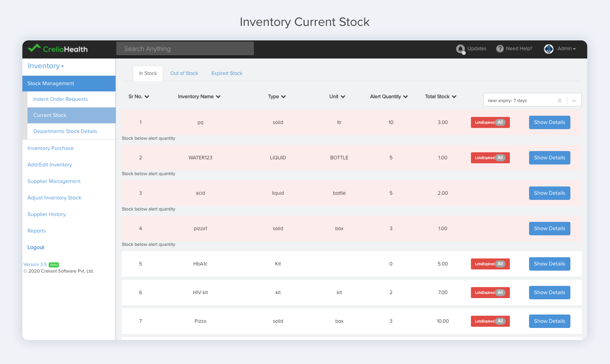Click the LotsExpired All badge for HIV kit
This screenshot has width=610, height=364.
tap(490, 292)
